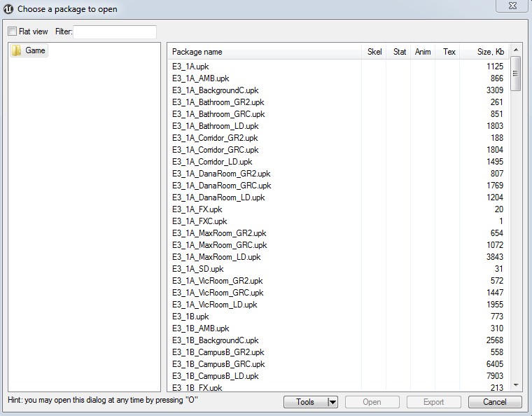Viewport: 532px width, 416px height.
Task: Click the scrollbar up arrow
Action: click(516, 50)
